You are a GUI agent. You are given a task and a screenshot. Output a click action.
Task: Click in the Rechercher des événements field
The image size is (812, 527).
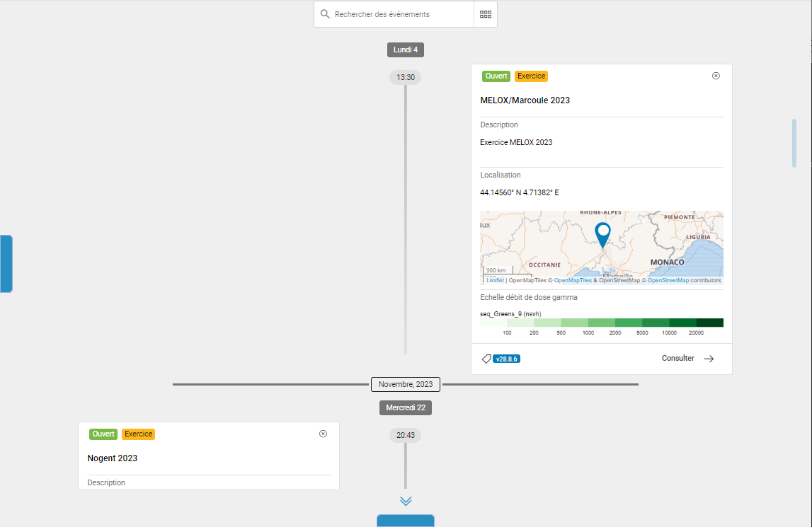point(400,14)
